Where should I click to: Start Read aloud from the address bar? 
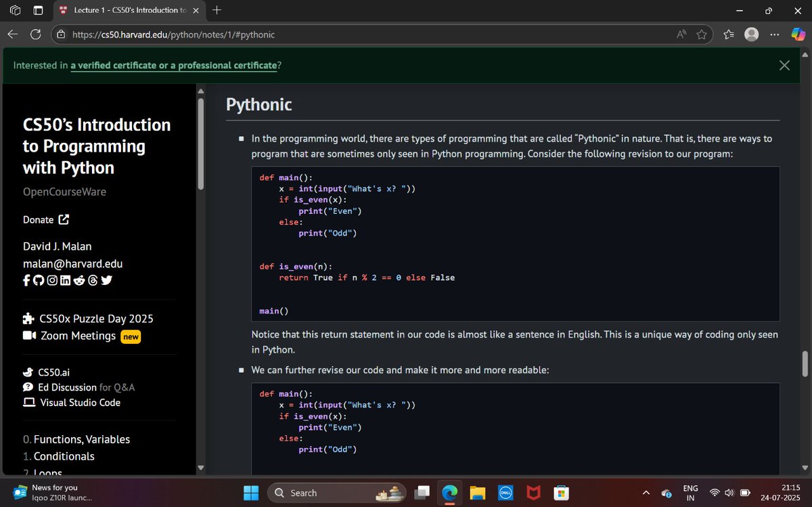click(681, 35)
